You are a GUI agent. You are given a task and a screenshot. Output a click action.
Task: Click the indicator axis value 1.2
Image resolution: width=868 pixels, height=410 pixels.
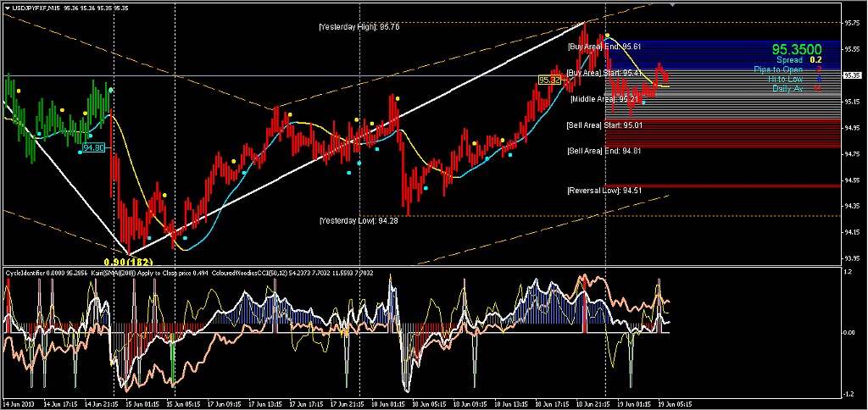[848, 272]
